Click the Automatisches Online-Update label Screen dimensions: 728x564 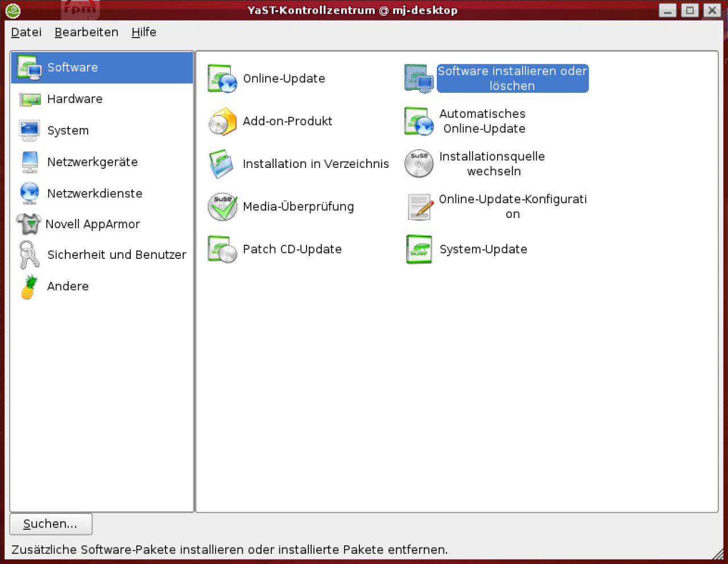[483, 121]
